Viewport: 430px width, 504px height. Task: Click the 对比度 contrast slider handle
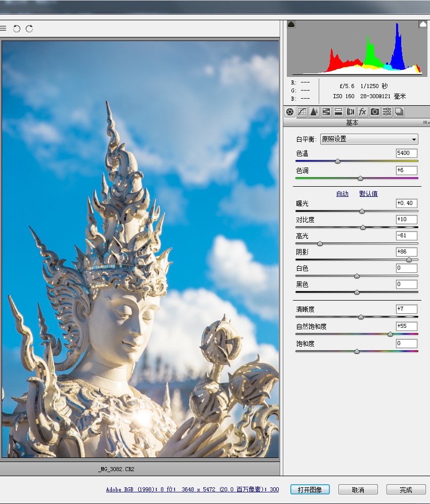click(x=363, y=228)
